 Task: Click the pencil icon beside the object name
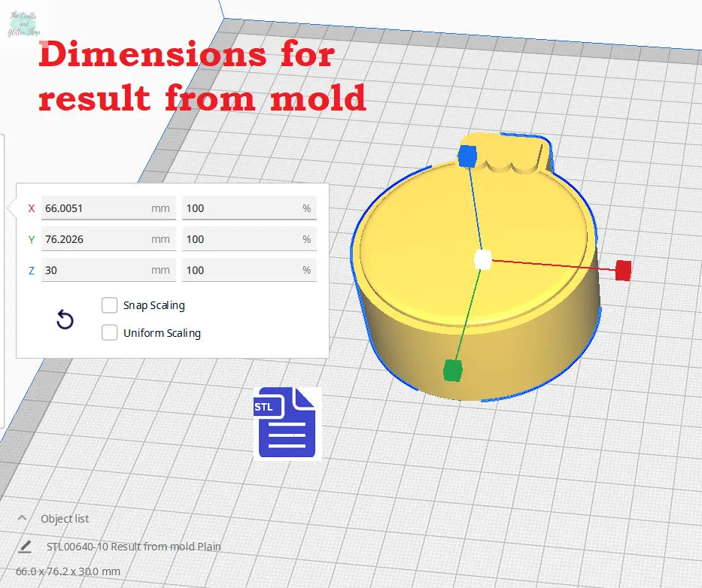[26, 546]
